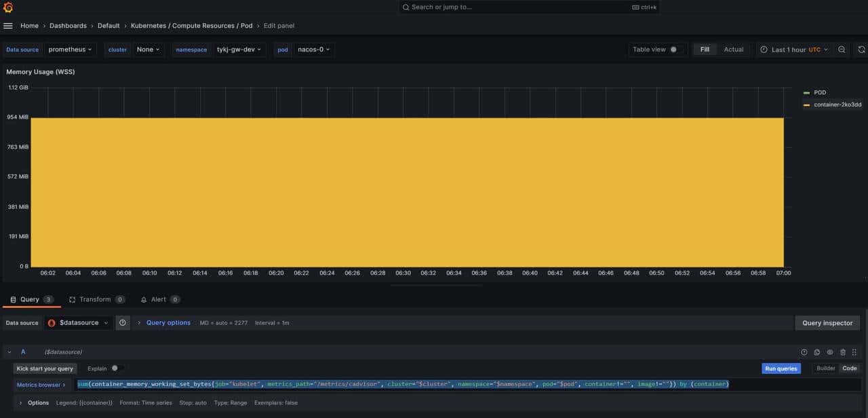The width and height of the screenshot is (868, 418).
Task: Switch to the Transform tab
Action: pos(96,299)
